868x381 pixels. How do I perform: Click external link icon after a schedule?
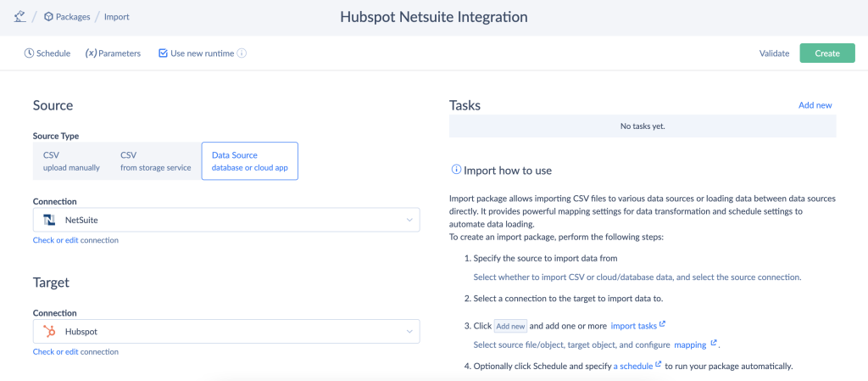(x=658, y=365)
